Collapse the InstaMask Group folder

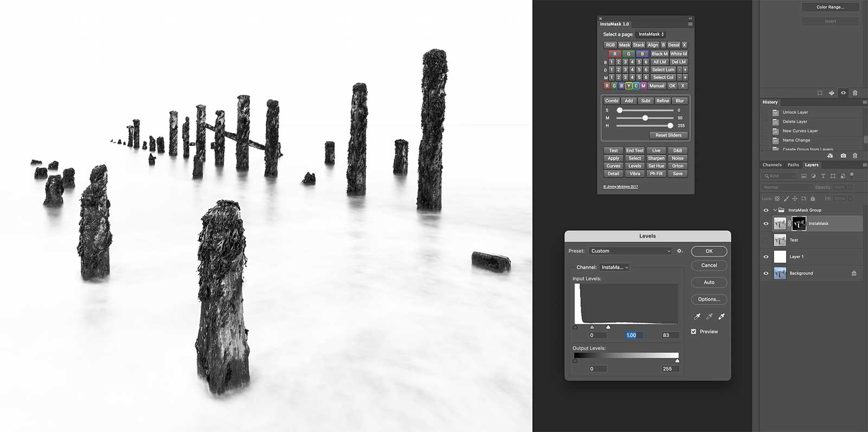click(x=775, y=210)
